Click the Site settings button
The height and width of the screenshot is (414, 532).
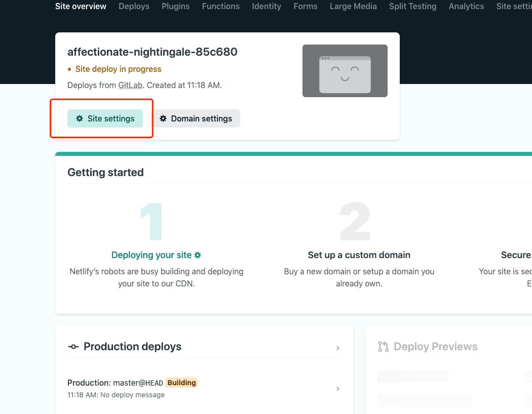click(x=105, y=118)
